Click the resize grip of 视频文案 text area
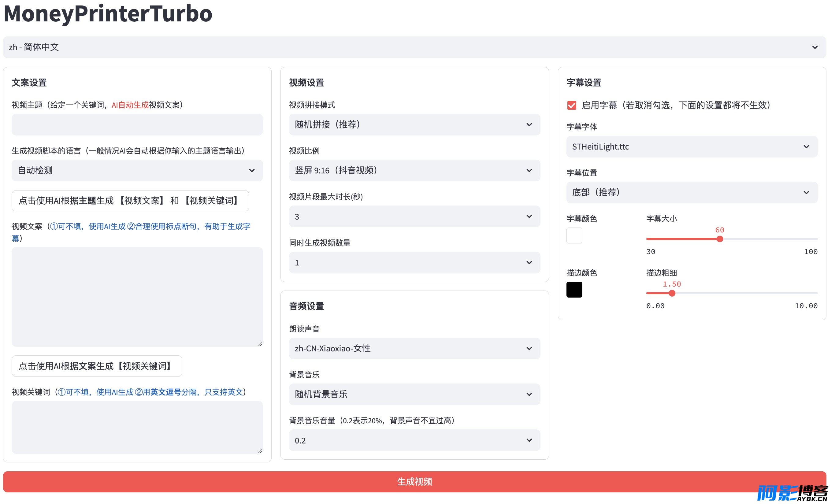Viewport: 835px width, 504px height. [260, 344]
